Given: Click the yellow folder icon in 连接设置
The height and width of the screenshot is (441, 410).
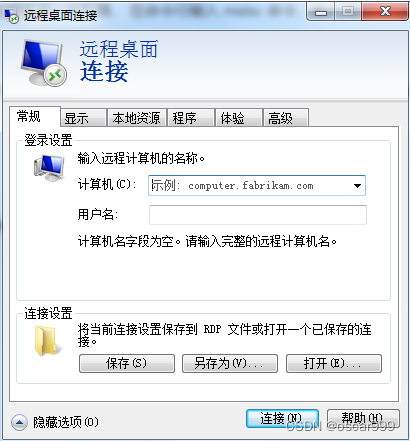Looking at the screenshot, I should pyautogui.click(x=49, y=340).
